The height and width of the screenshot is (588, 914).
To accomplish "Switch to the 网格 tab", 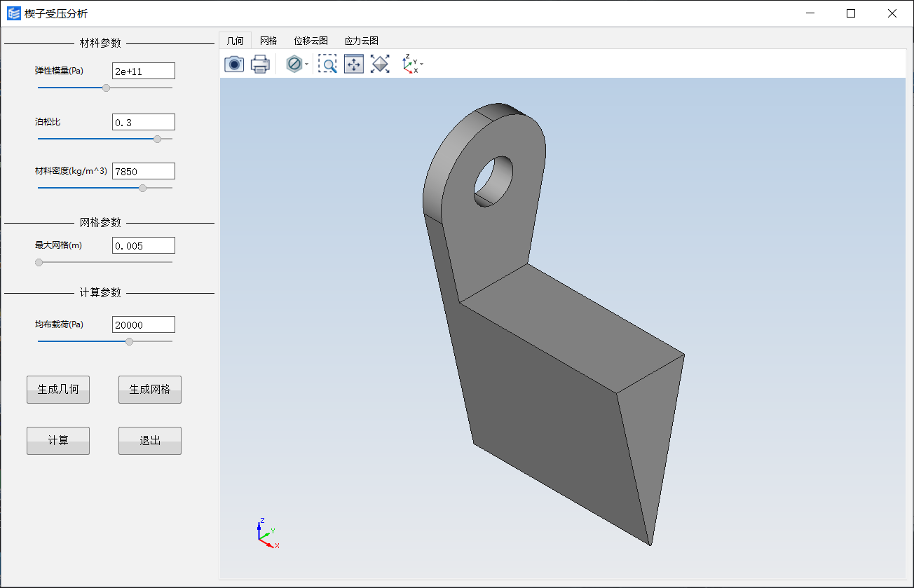I will pos(268,41).
